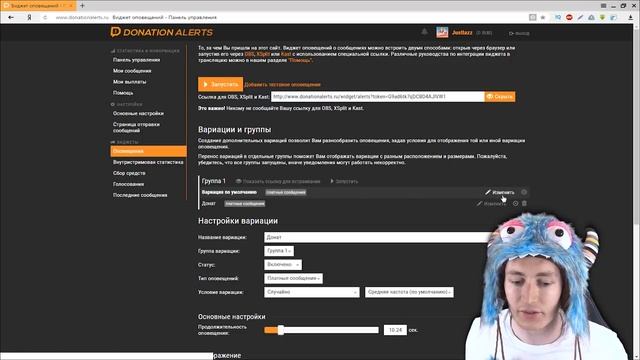The width and height of the screenshot is (640, 360).
Task: Open the 'Группа 1' variation group dropdown
Action: coord(279,251)
